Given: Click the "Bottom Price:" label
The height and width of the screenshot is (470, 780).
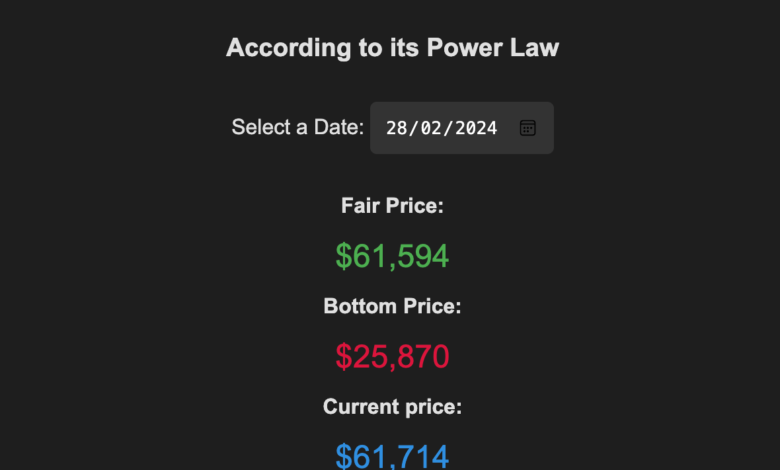Looking at the screenshot, I should point(392,307).
